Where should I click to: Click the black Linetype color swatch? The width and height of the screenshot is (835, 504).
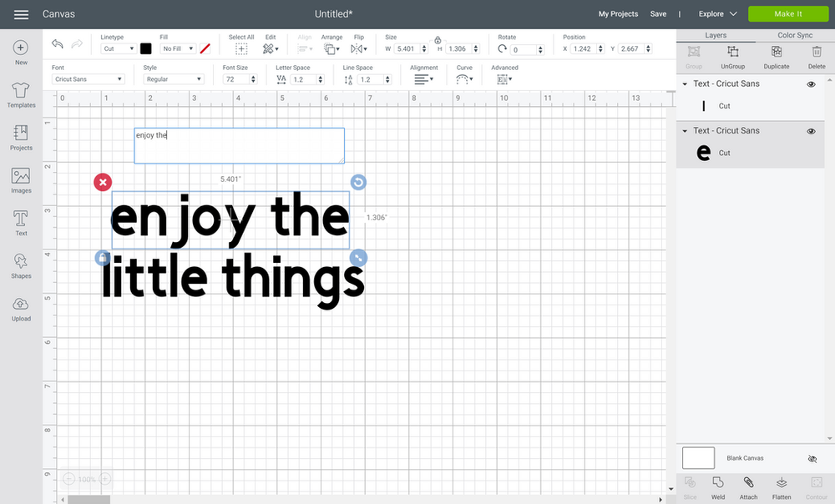click(x=145, y=48)
